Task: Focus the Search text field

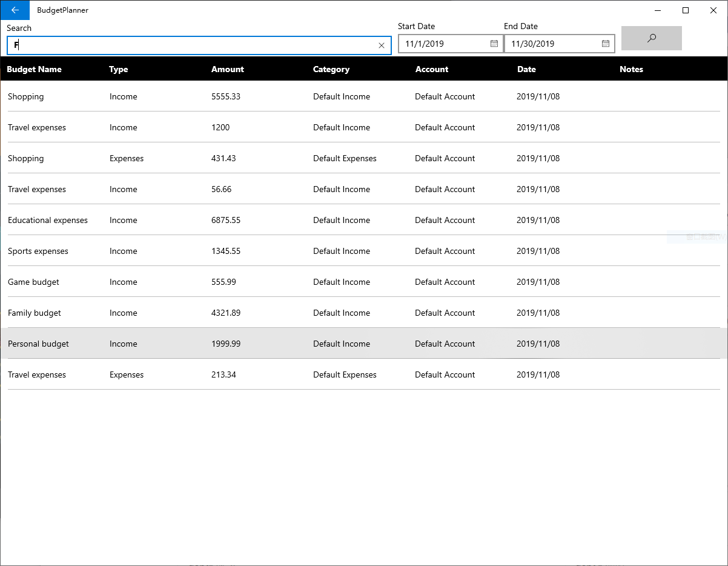Action: [x=199, y=45]
